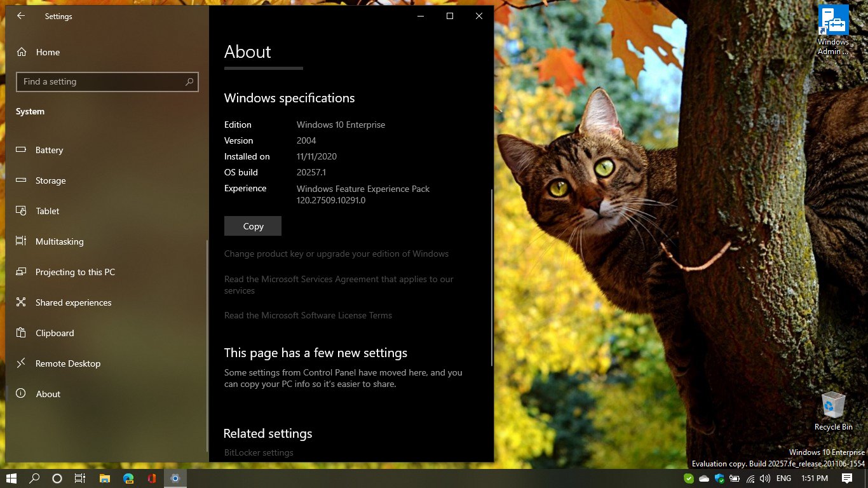The width and height of the screenshot is (868, 488).
Task: Click the System section header
Action: [x=30, y=111]
